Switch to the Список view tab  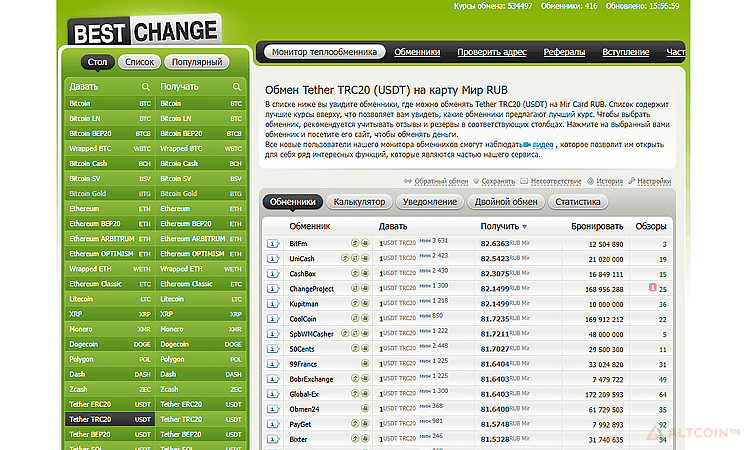click(139, 62)
